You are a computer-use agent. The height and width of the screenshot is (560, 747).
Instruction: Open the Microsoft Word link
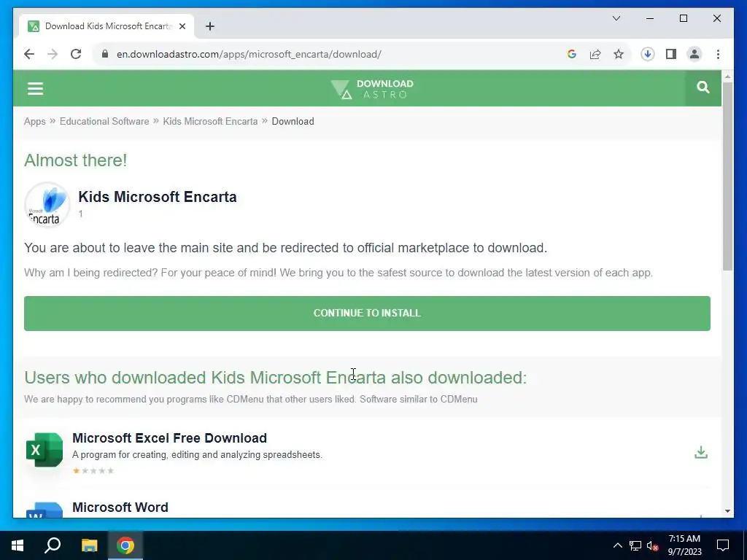(x=120, y=507)
